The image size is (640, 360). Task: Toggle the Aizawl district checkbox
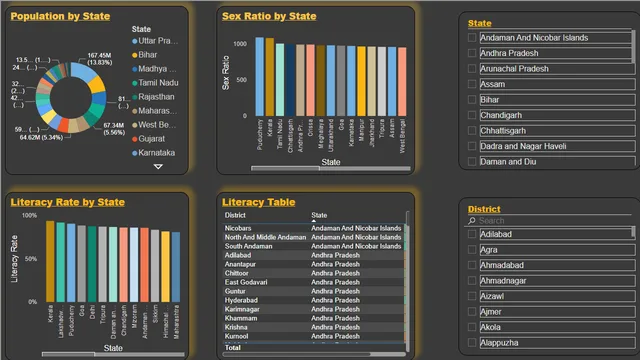[x=472, y=296]
